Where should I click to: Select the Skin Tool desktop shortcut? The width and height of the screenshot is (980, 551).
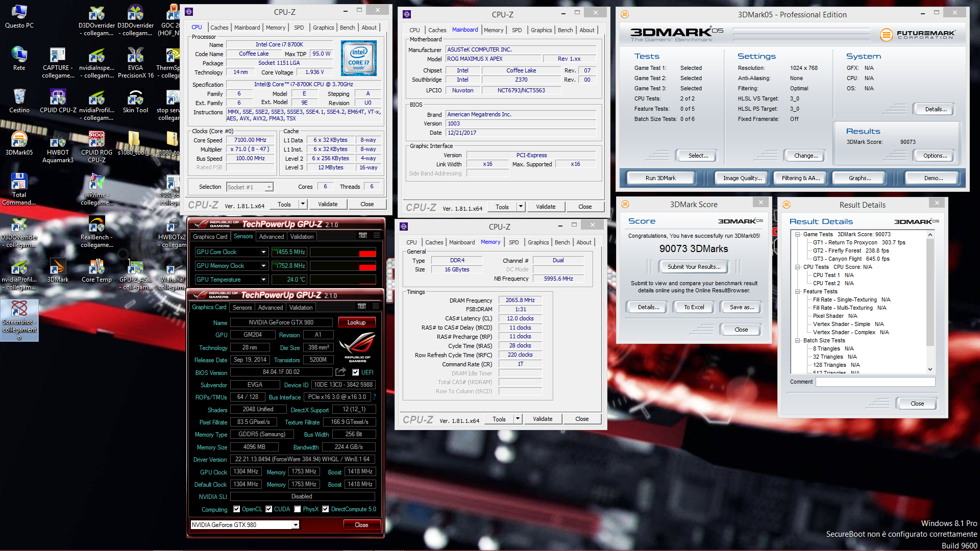(x=135, y=101)
